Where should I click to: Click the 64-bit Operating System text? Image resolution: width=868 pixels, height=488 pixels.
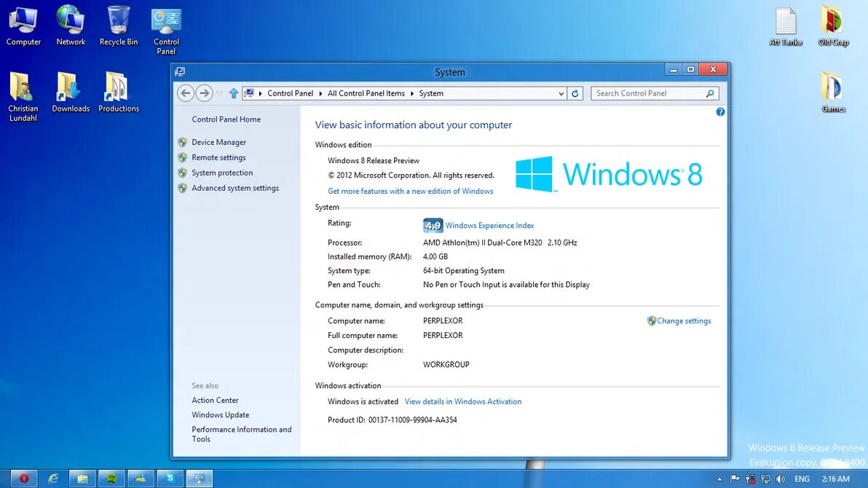tap(463, 271)
